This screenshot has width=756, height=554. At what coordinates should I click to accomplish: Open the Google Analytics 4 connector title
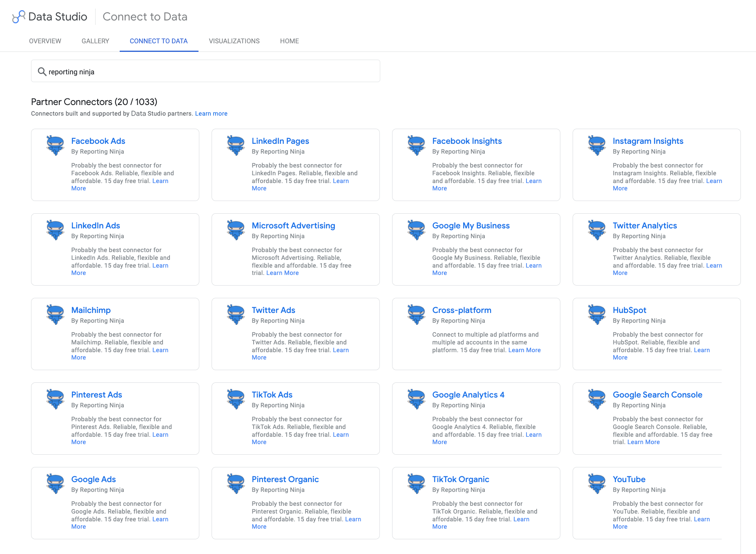click(468, 395)
